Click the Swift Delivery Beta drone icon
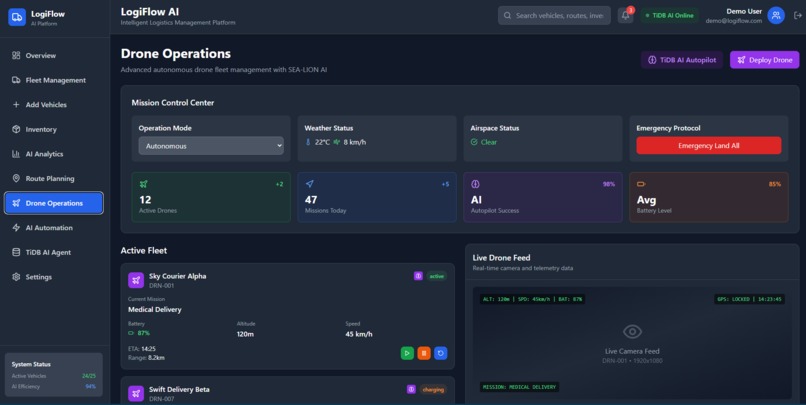Image resolution: width=806 pixels, height=405 pixels. pyautogui.click(x=136, y=393)
